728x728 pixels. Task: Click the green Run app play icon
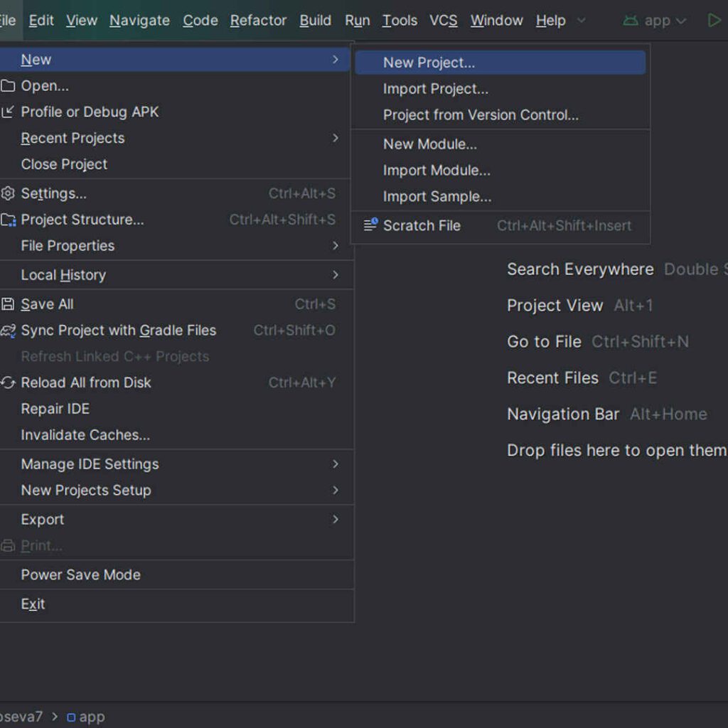point(714,21)
